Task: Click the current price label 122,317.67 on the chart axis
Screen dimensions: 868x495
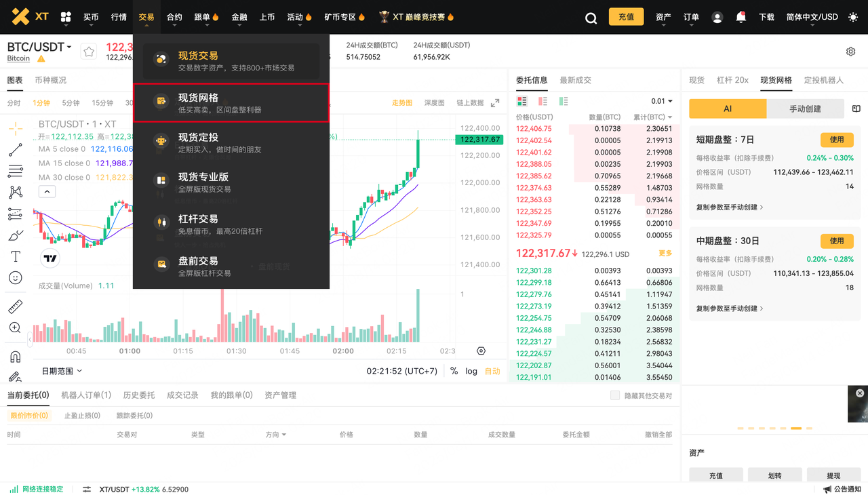Action: click(480, 140)
